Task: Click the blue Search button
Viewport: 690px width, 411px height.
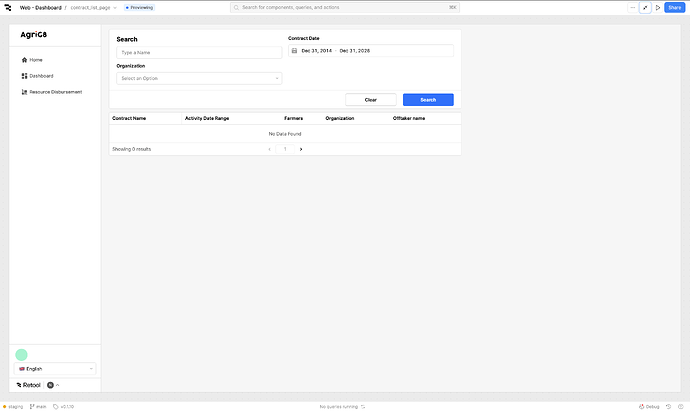Action: (x=428, y=100)
